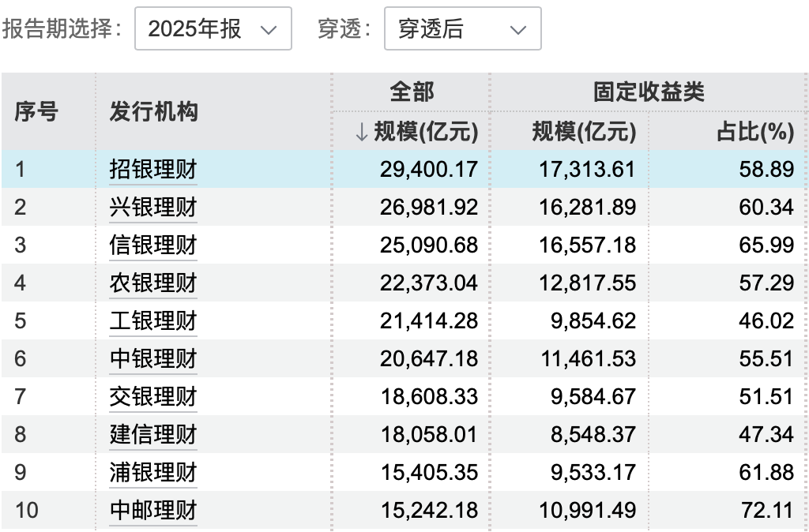
Task: Open the 招银理财 issuer link
Action: (153, 169)
